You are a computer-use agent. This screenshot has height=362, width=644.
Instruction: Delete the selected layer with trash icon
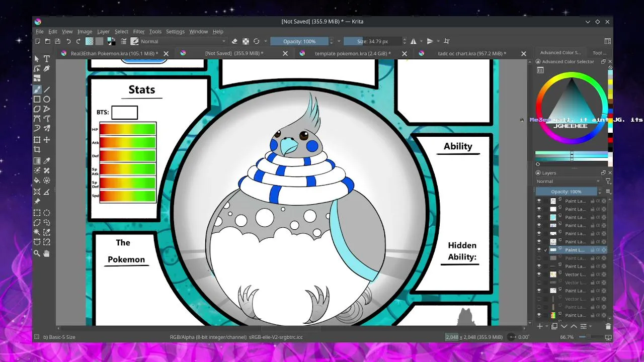[x=608, y=326]
